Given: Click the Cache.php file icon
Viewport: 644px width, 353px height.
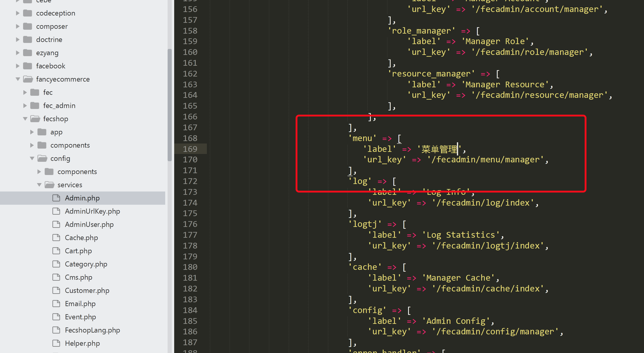Looking at the screenshot, I should point(56,238).
